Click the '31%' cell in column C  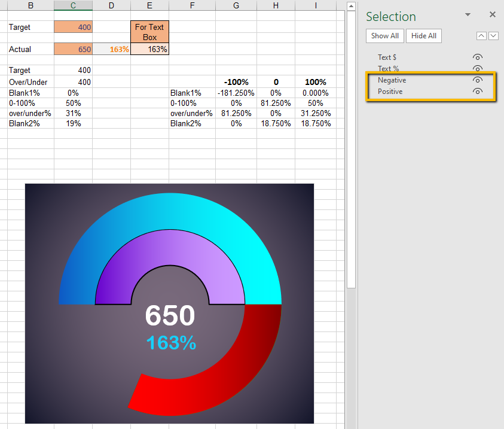[74, 113]
